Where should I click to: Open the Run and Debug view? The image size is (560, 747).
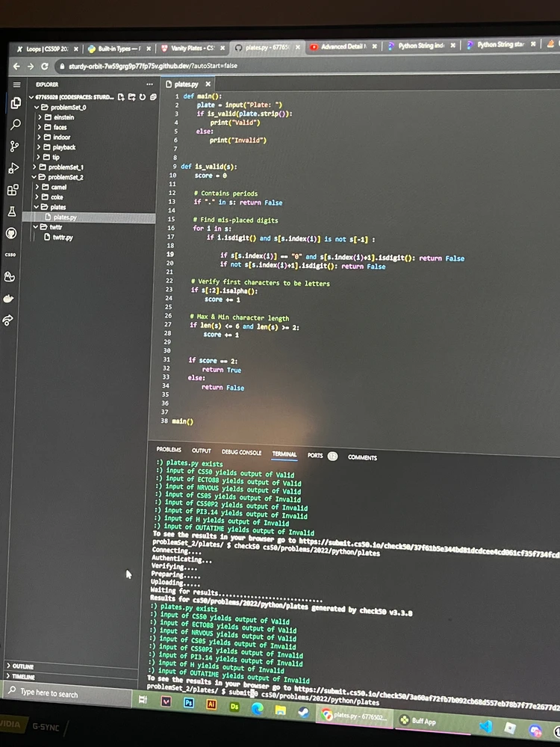tap(13, 167)
